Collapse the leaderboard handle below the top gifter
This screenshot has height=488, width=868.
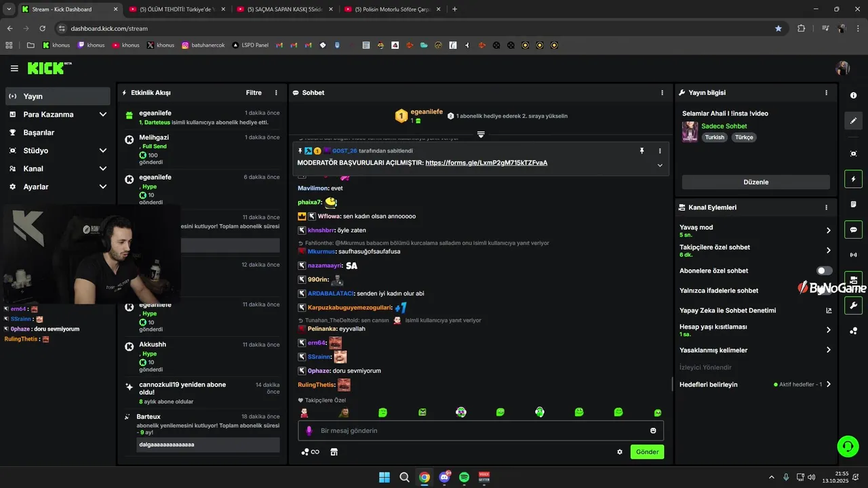coord(481,135)
